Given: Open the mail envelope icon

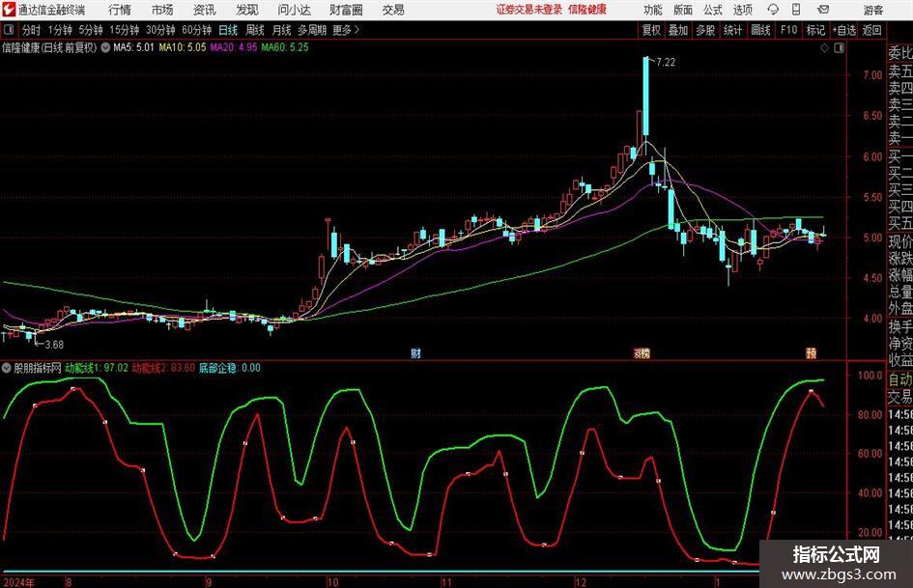Looking at the screenshot, I should (x=823, y=10).
